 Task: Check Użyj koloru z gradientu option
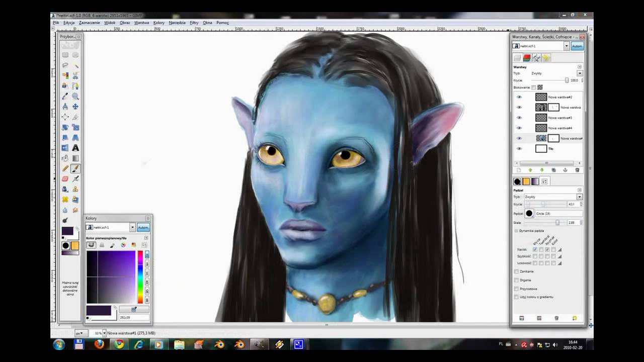click(x=516, y=297)
